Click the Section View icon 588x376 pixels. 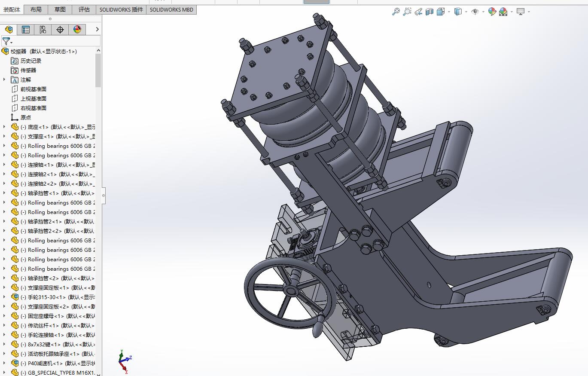click(430, 12)
